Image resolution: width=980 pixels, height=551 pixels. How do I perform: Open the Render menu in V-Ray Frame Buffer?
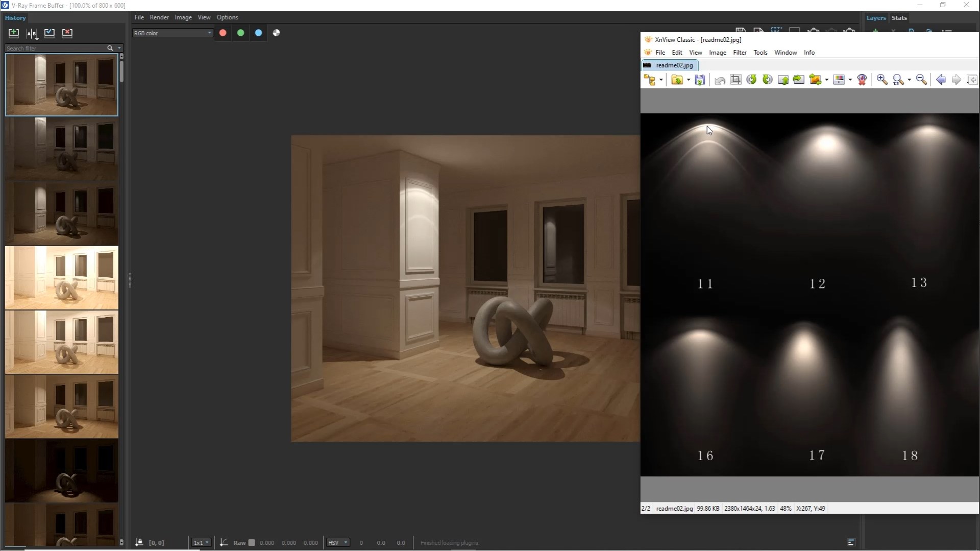point(159,17)
